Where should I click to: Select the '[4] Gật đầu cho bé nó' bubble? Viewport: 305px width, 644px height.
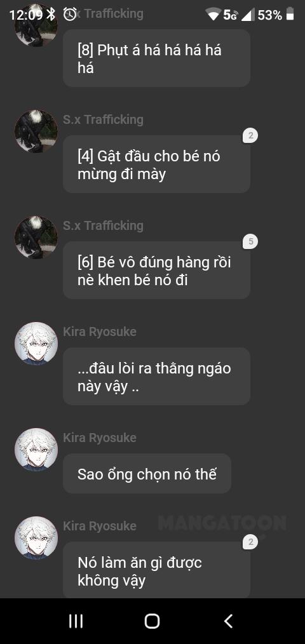pos(156,164)
